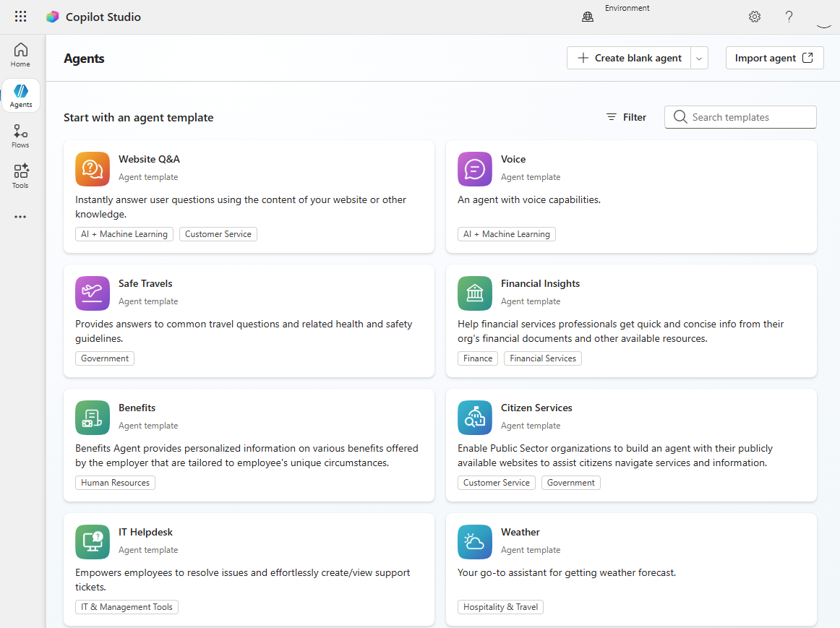Open the Help question mark icon
Screen dimensions: 840x628
[x=789, y=17]
